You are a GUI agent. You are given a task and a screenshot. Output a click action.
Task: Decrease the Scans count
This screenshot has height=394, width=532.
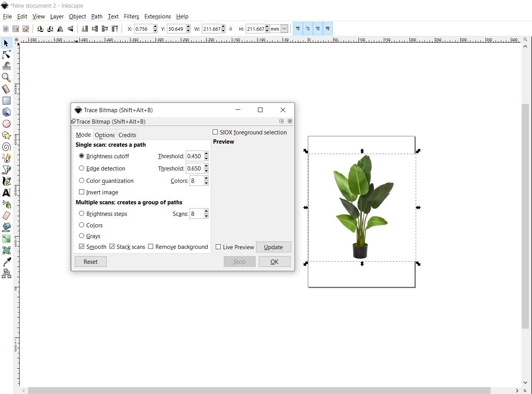(x=206, y=216)
